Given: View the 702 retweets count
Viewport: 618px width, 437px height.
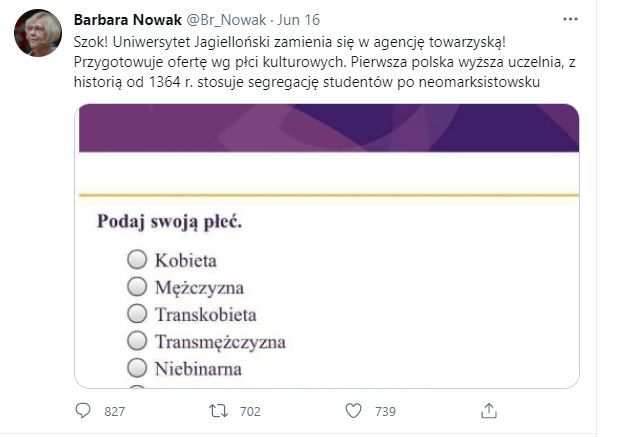Looking at the screenshot, I should 250,411.
